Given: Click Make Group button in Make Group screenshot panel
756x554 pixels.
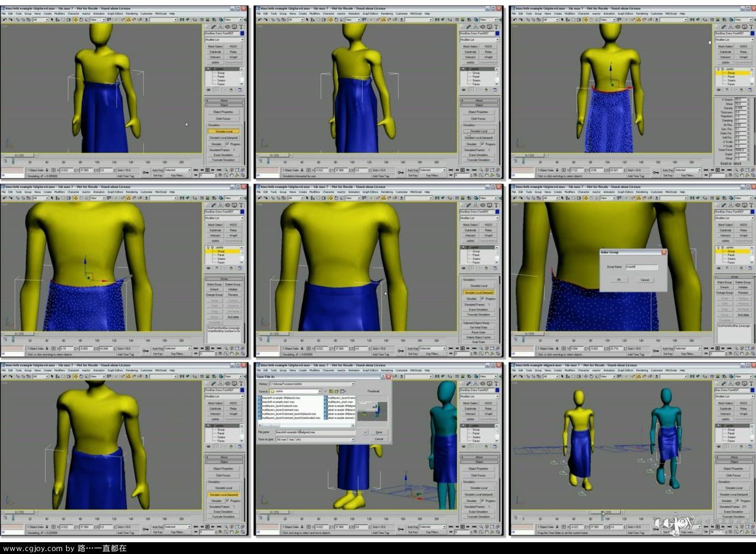Looking at the screenshot, I should pyautogui.click(x=724, y=282).
